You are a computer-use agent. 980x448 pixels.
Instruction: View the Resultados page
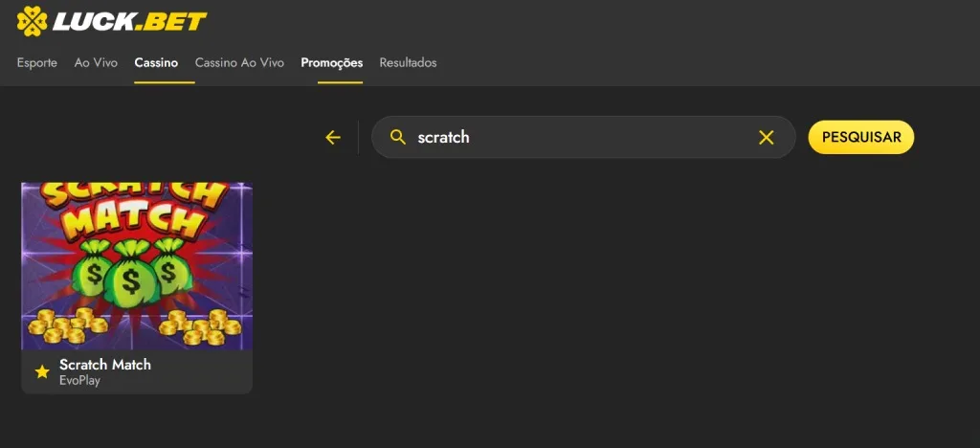click(x=408, y=63)
